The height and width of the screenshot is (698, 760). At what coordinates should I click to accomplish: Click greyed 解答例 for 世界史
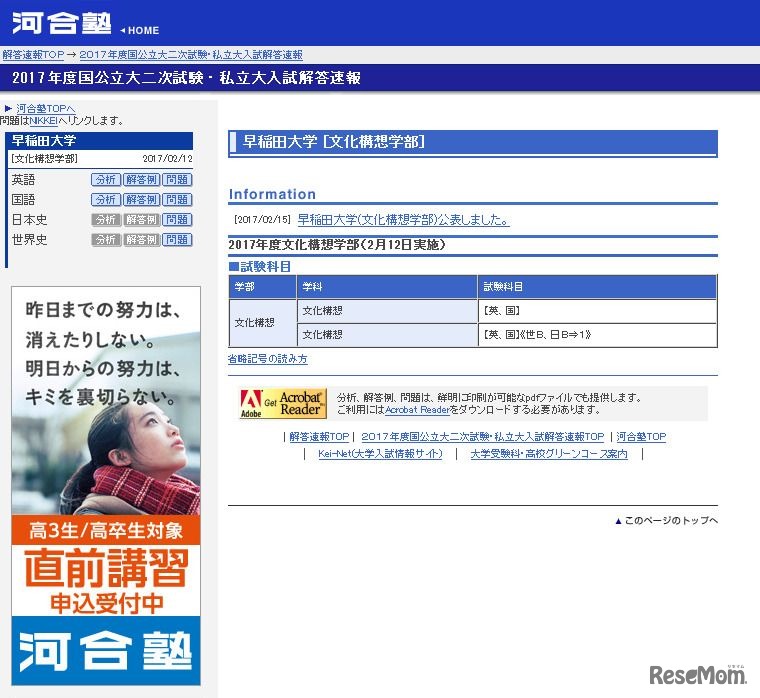click(x=141, y=239)
